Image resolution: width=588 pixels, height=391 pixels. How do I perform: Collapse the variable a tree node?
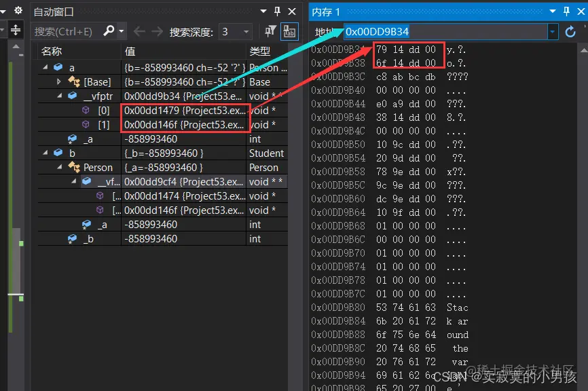pyautogui.click(x=45, y=67)
